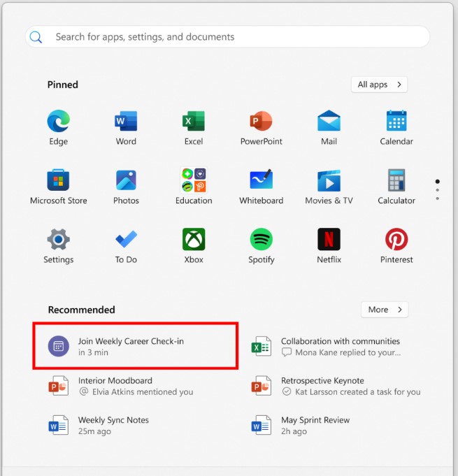Go to the second pinned page dot
The width and height of the screenshot is (458, 476).
click(x=437, y=190)
